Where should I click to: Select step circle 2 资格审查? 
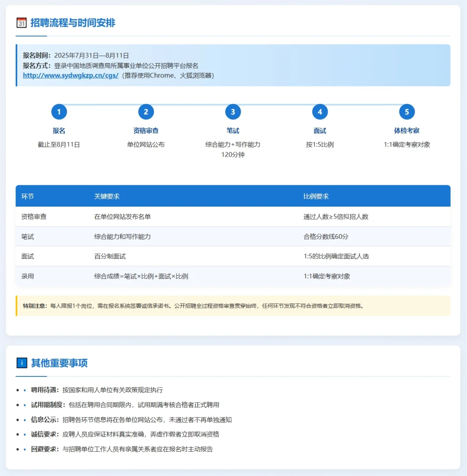point(146,112)
